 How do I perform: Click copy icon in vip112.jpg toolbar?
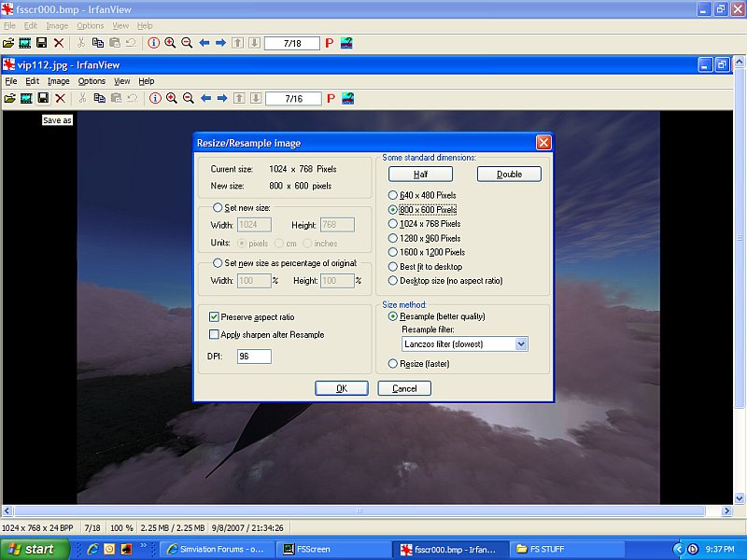click(x=98, y=98)
